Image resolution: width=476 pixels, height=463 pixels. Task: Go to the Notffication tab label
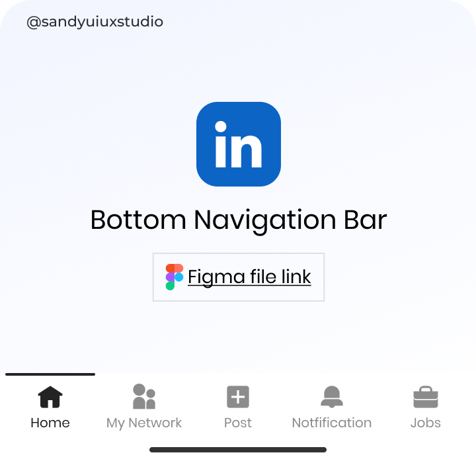click(x=332, y=423)
